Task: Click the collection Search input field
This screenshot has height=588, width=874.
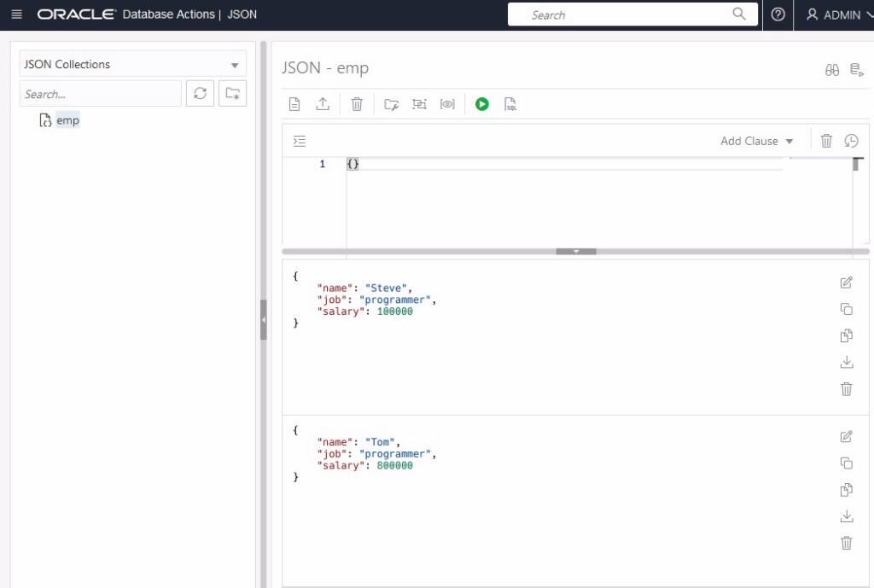Action: point(98,93)
